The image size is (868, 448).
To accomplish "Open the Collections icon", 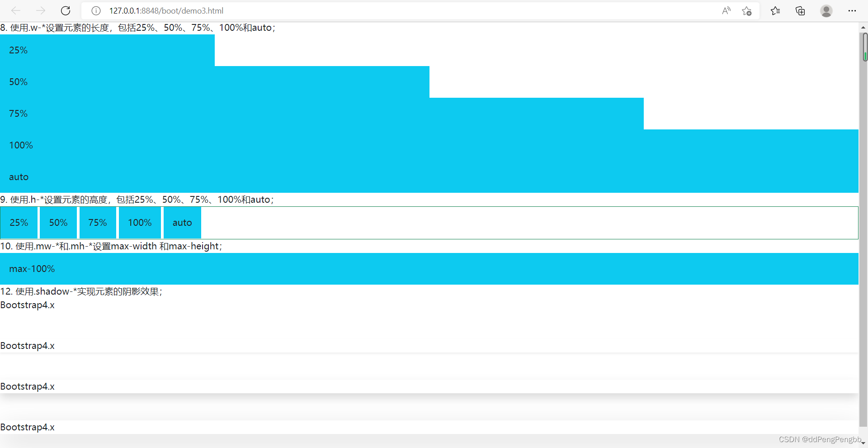I will 800,10.
